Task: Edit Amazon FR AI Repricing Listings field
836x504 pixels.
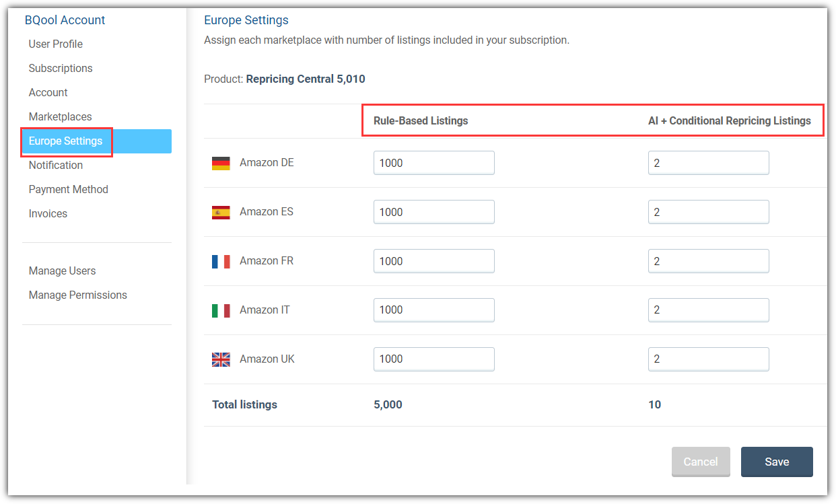Action: [x=709, y=261]
